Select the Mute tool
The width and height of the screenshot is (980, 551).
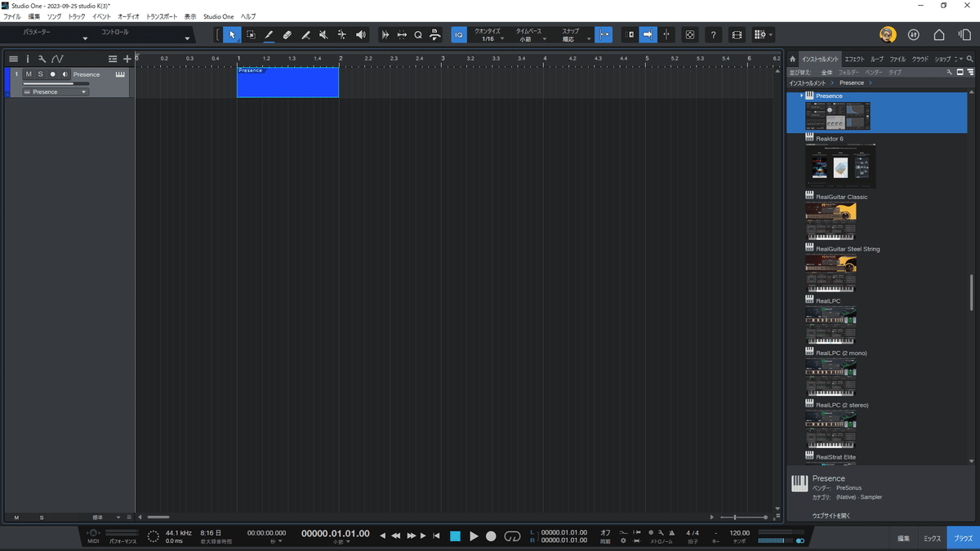pyautogui.click(x=323, y=35)
